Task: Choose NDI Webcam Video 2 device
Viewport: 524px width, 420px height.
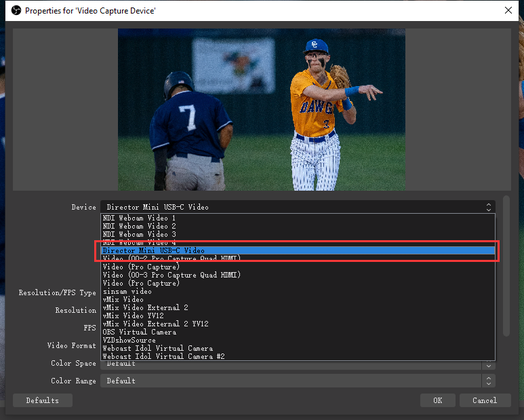Action: (298, 226)
